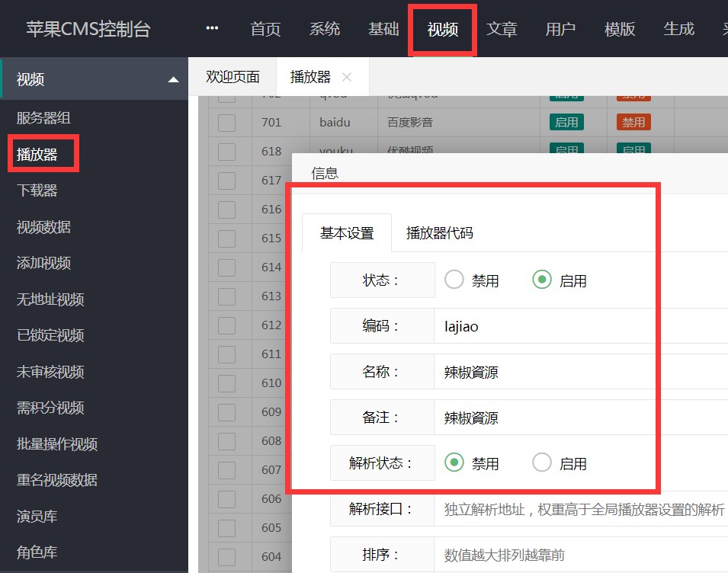Focus the 解析接口 input field
Screen dimensions: 728x573
coord(581,509)
